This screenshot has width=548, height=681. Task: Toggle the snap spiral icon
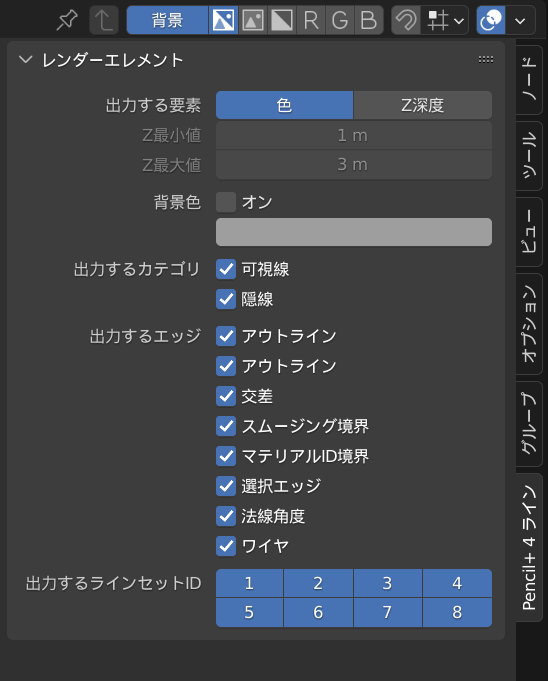click(406, 20)
